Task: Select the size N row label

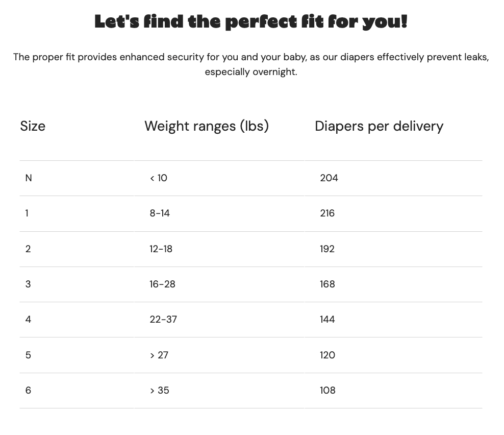Action: pos(29,178)
